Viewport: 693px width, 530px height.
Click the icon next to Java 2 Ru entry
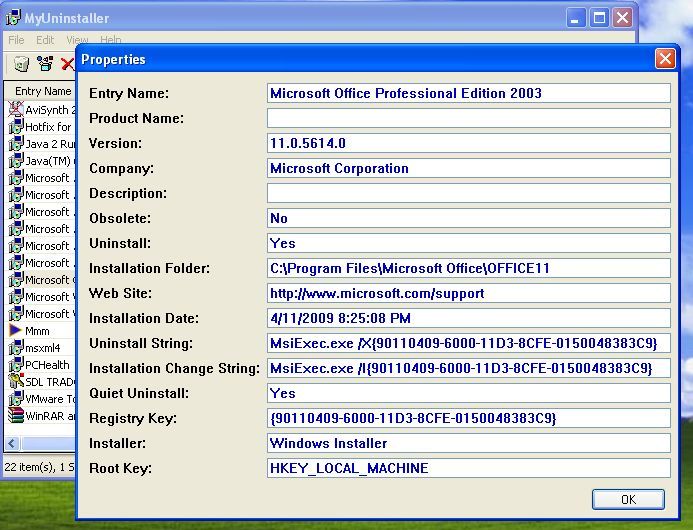(x=16, y=144)
